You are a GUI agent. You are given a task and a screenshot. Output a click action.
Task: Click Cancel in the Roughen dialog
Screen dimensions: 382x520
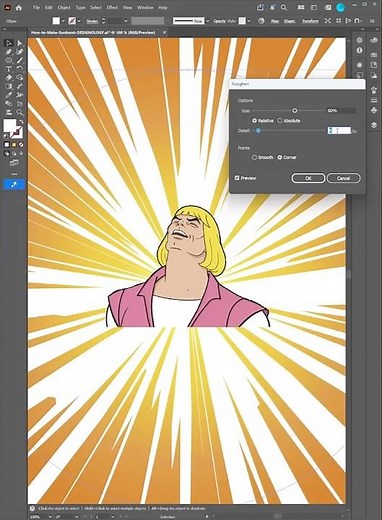343,178
